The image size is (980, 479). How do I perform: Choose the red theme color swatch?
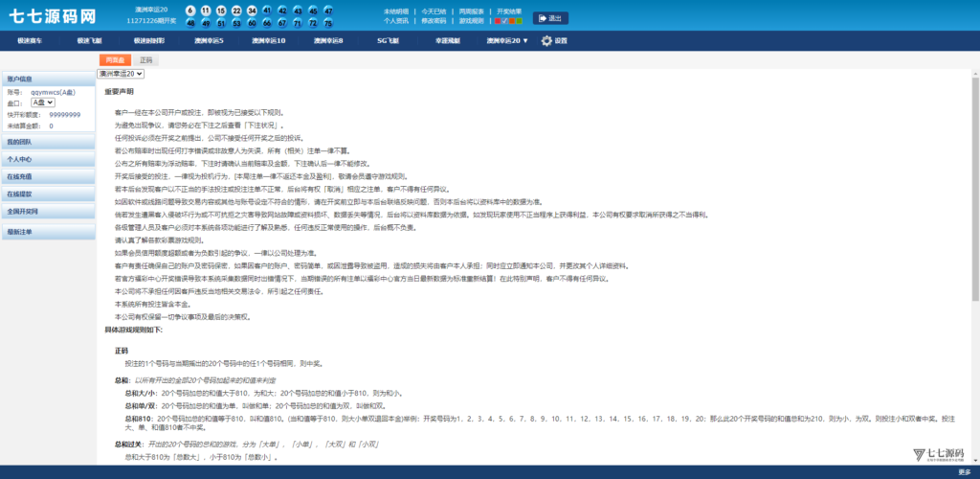(498, 21)
